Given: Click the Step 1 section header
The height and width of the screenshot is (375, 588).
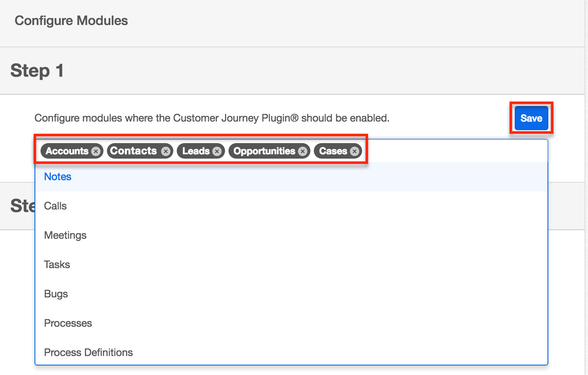Looking at the screenshot, I should [37, 71].
